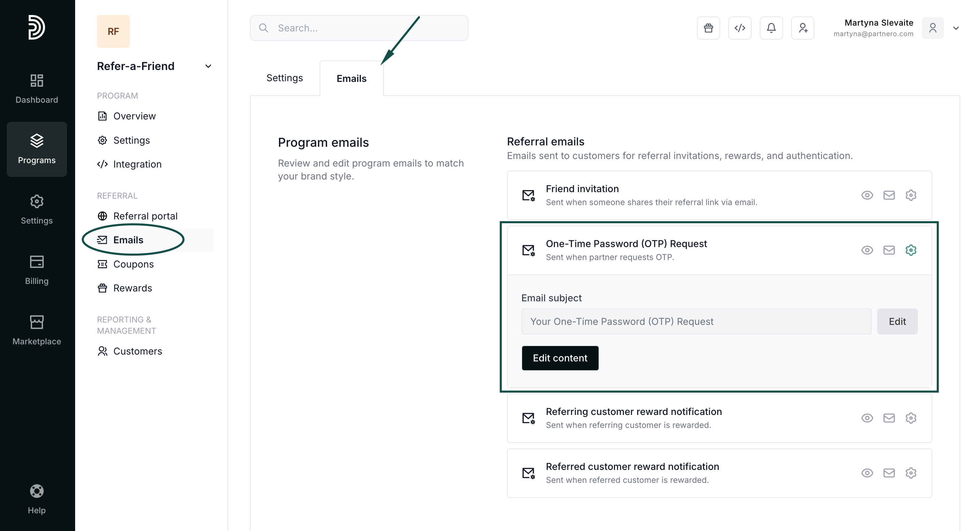This screenshot has width=980, height=531.
Task: Preview the Friend invitation email with the eye icon
Action: click(867, 195)
